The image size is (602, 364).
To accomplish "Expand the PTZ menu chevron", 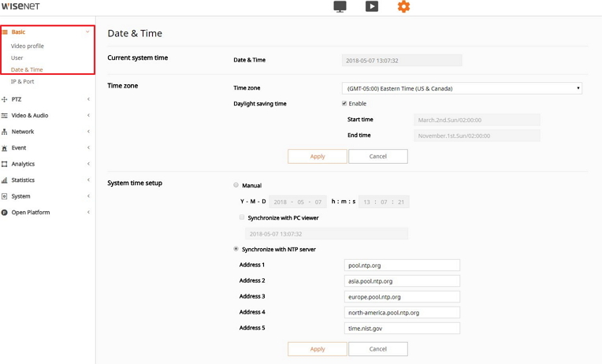I will 88,99.
